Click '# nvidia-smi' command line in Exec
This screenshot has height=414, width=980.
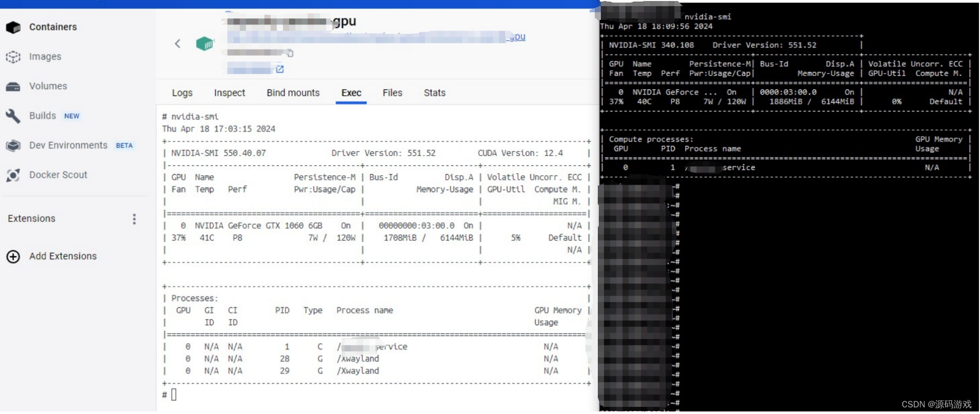click(x=190, y=117)
